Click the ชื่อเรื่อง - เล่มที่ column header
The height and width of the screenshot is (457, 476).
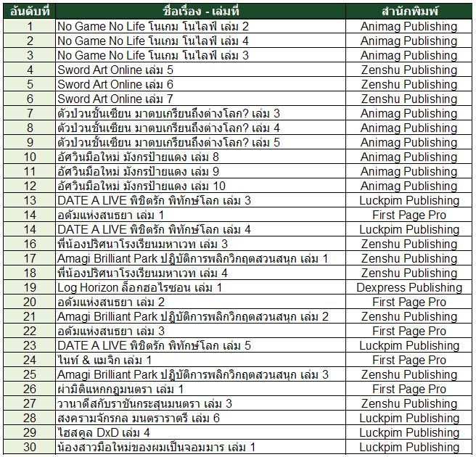tap(201, 11)
